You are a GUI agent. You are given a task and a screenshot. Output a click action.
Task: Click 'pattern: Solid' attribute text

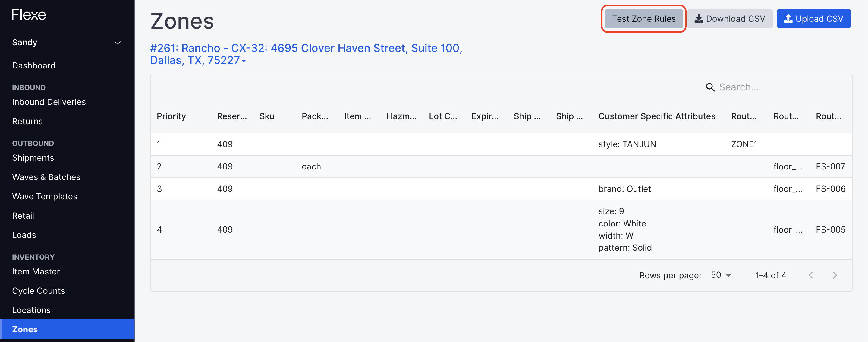coord(625,248)
